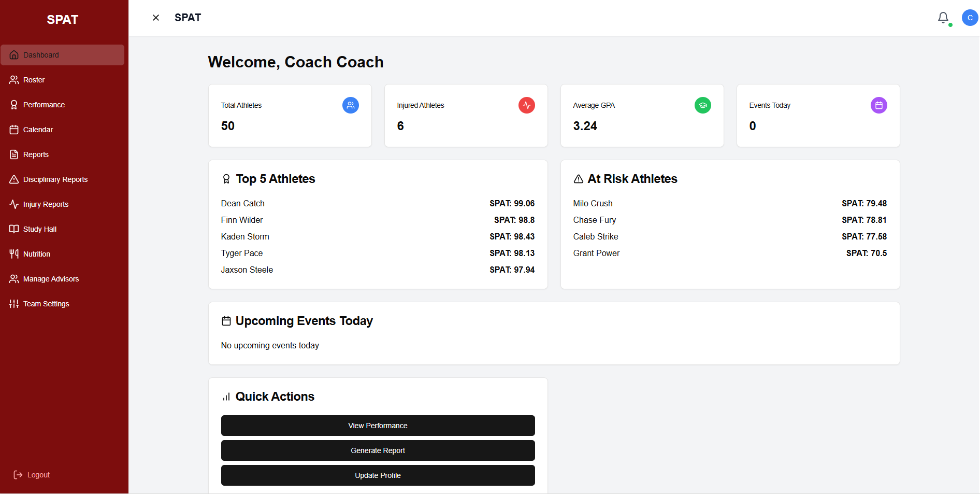
Task: Click Logout at the sidebar bottom
Action: (31, 475)
